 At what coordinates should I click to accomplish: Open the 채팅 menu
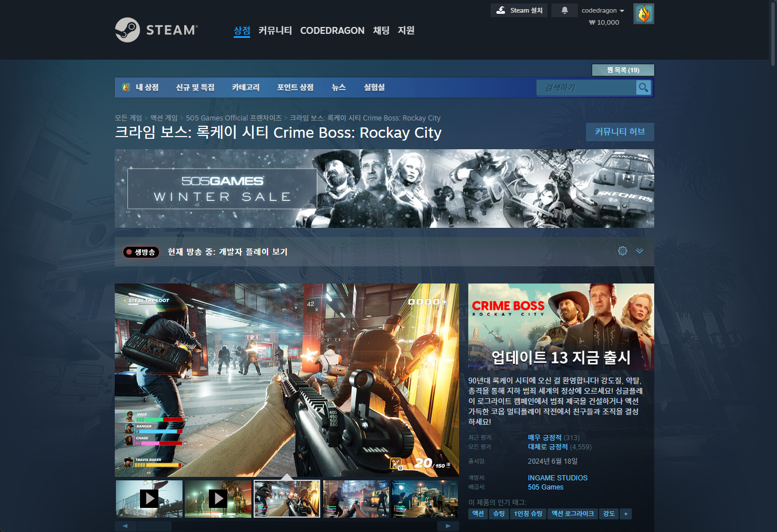381,30
